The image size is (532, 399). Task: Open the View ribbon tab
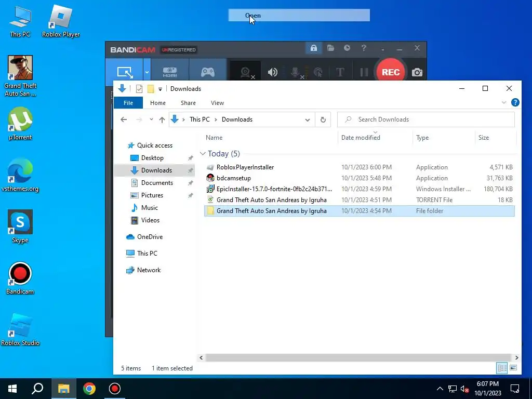(217, 103)
